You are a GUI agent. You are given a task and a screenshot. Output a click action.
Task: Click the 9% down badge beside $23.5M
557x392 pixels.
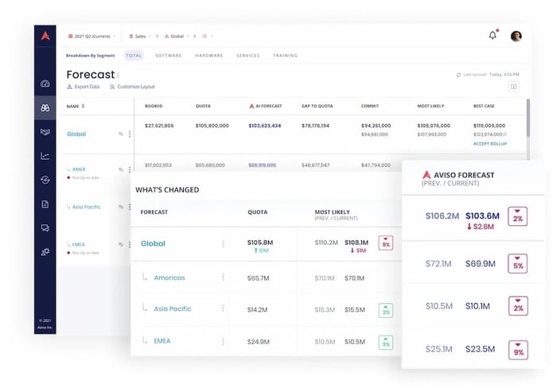coord(518,350)
